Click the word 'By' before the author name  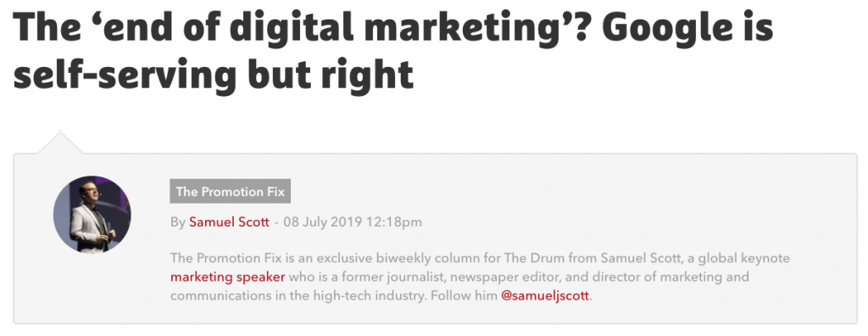point(177,222)
